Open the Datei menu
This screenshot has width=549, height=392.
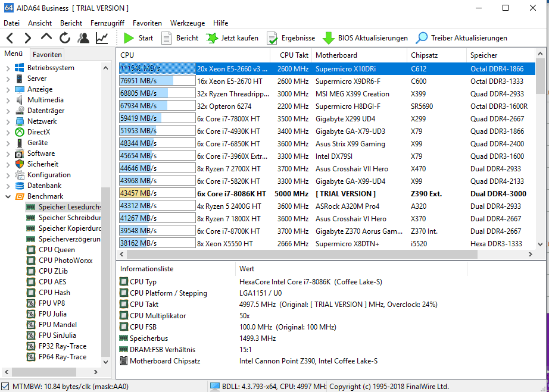[x=11, y=23]
